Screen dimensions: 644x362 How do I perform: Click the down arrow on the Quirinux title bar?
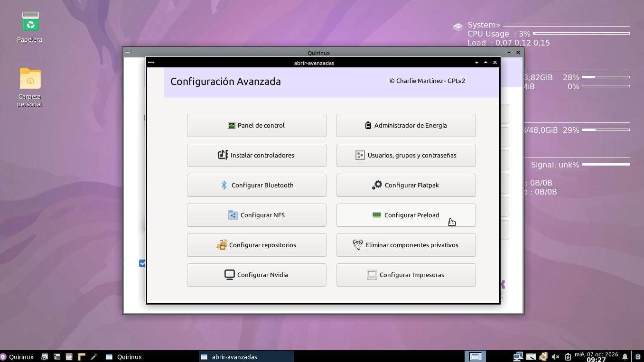(509, 53)
